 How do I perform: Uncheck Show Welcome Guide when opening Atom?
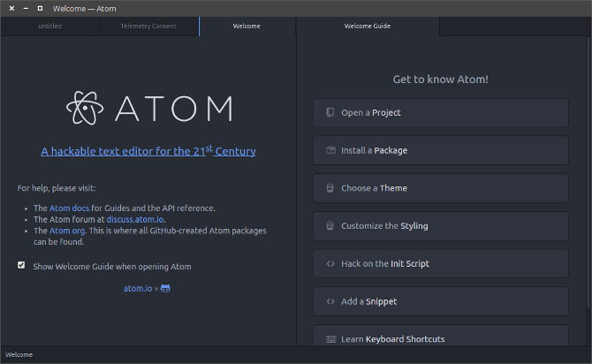21,265
